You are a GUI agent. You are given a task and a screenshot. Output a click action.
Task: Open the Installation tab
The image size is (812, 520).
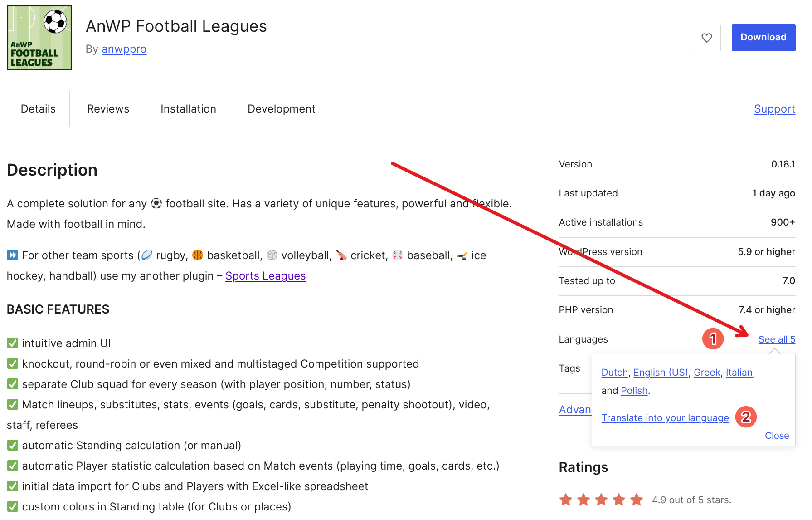(x=188, y=109)
